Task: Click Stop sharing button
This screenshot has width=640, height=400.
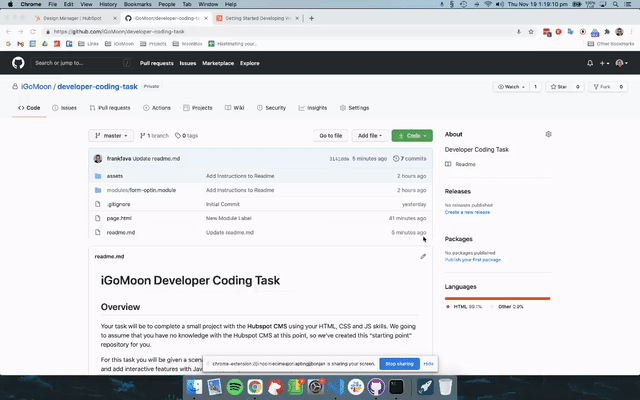Action: point(400,364)
